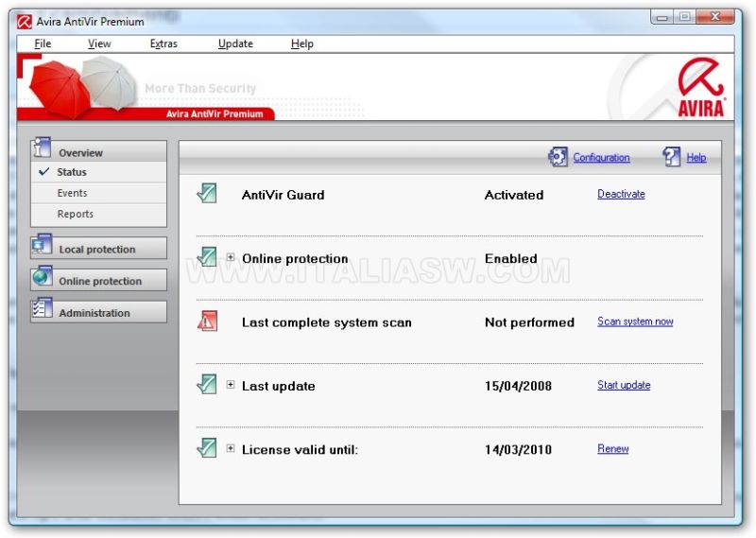The width and height of the screenshot is (756, 538).
Task: Click the Avira title bar logo icon
Action: click(25, 22)
